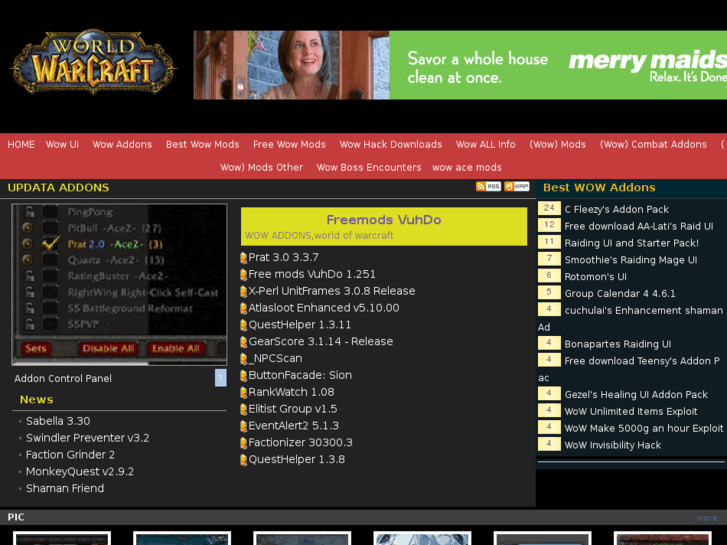
Task: Open the Shaman Friend news item
Action: coord(65,488)
